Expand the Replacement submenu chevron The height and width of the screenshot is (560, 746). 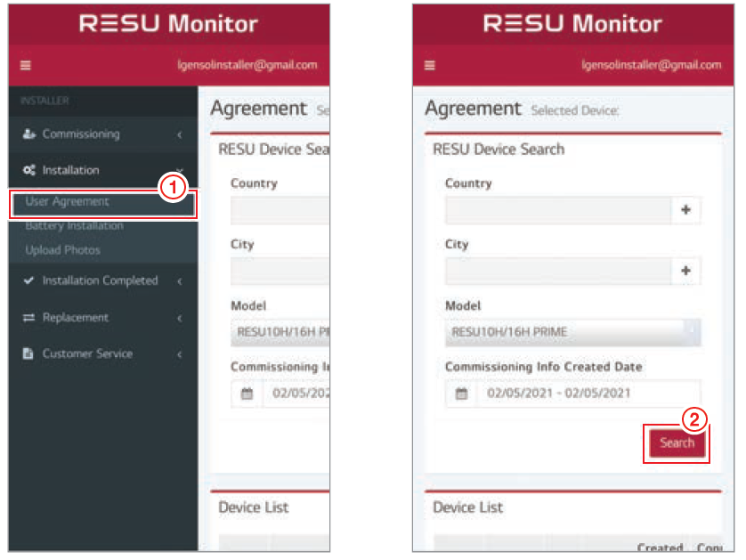pos(179,318)
